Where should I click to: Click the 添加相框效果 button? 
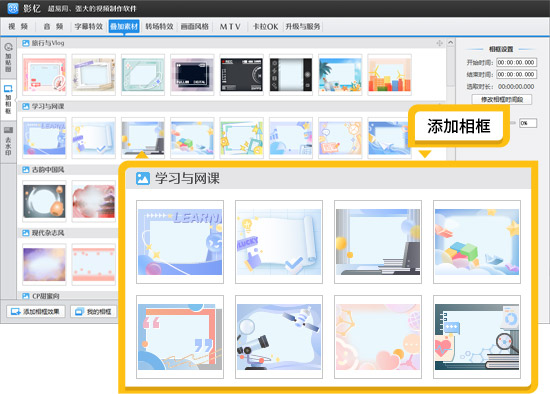pos(36,312)
